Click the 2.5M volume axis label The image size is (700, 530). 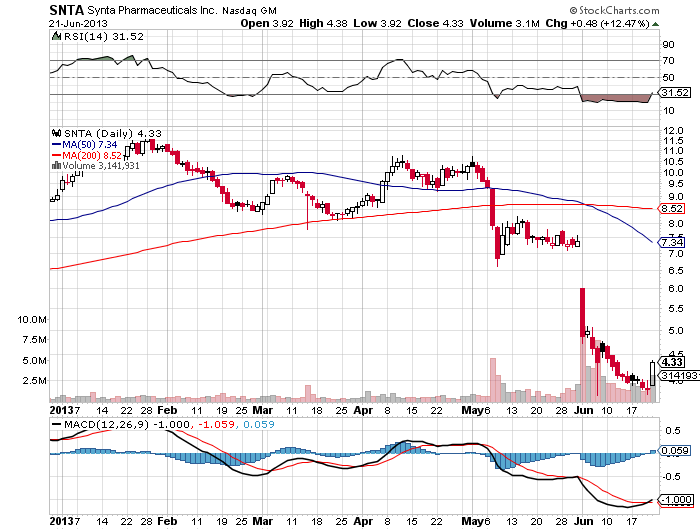coord(35,380)
